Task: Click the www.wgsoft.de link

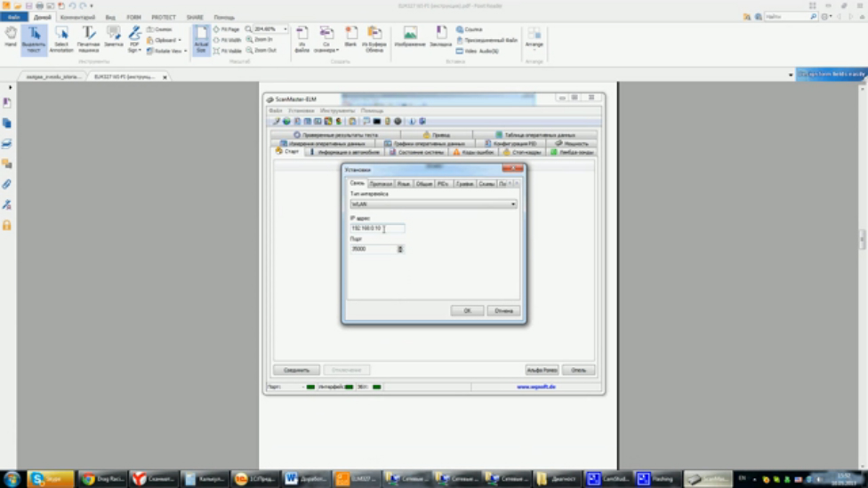Action: pyautogui.click(x=536, y=387)
